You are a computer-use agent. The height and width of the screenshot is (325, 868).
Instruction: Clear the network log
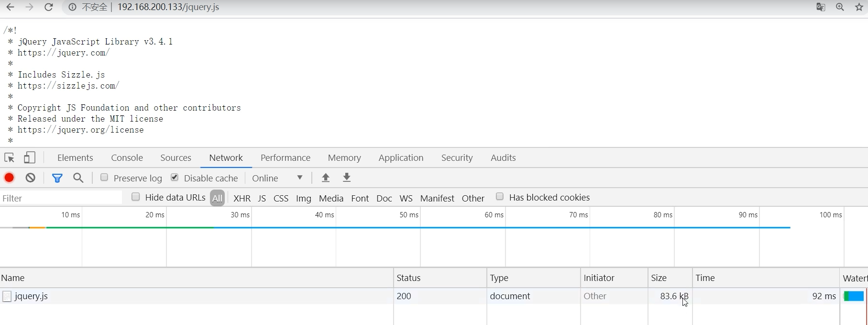tap(31, 178)
